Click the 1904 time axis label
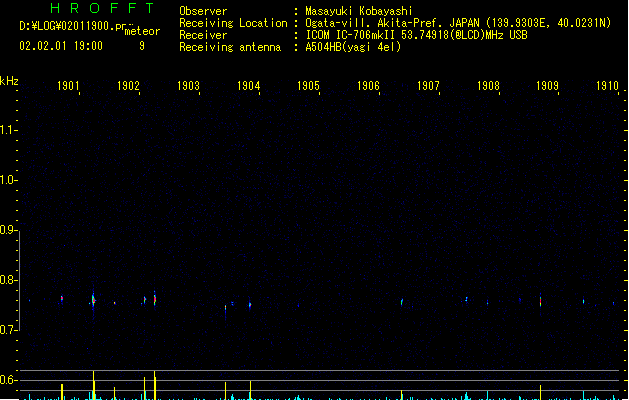629x400 pixels. 248,86
